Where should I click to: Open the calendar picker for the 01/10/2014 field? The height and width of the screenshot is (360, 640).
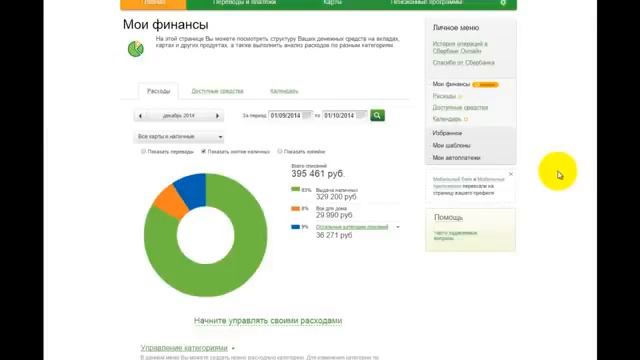(360, 116)
